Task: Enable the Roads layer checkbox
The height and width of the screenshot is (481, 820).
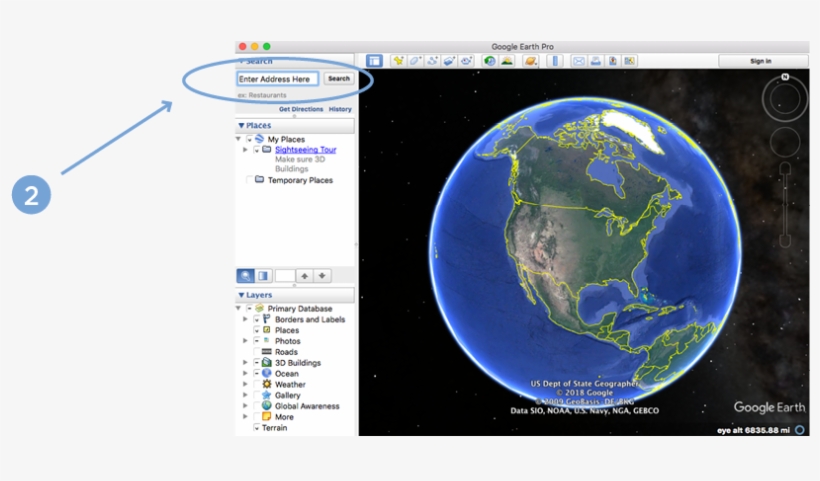Action: pyautogui.click(x=256, y=352)
